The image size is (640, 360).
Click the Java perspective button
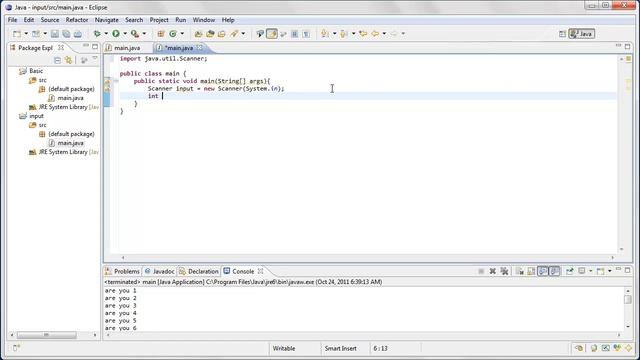click(x=582, y=34)
